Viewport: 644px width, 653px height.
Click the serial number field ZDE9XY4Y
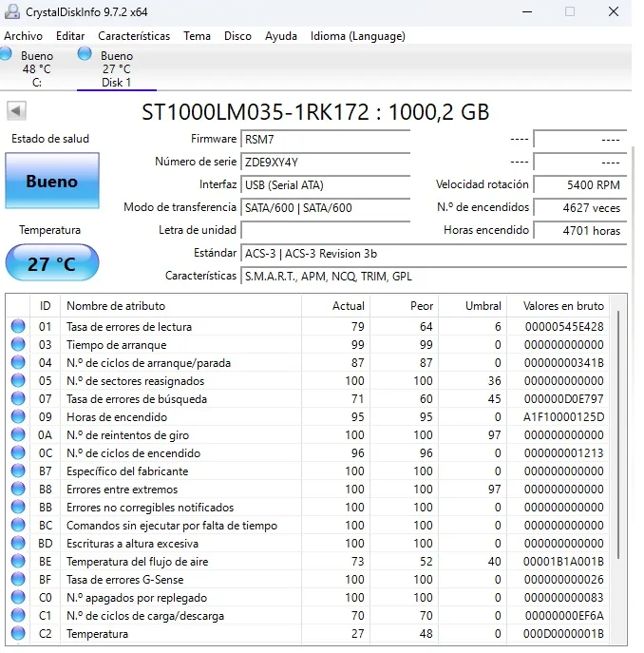click(x=325, y=162)
